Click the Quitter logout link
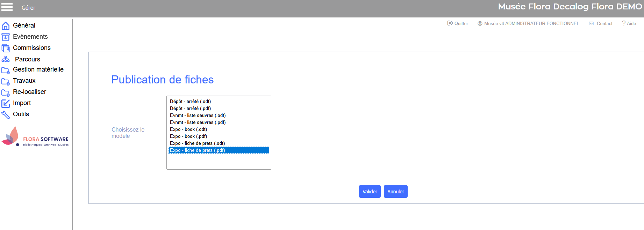The width and height of the screenshot is (644, 230). [458, 23]
